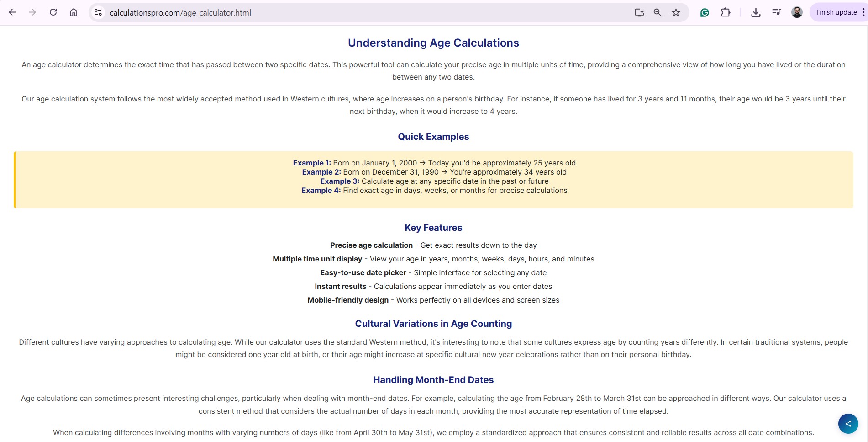Viewport: 868px width, 442px height.
Task: Focus the address bar URL field
Action: [320, 12]
